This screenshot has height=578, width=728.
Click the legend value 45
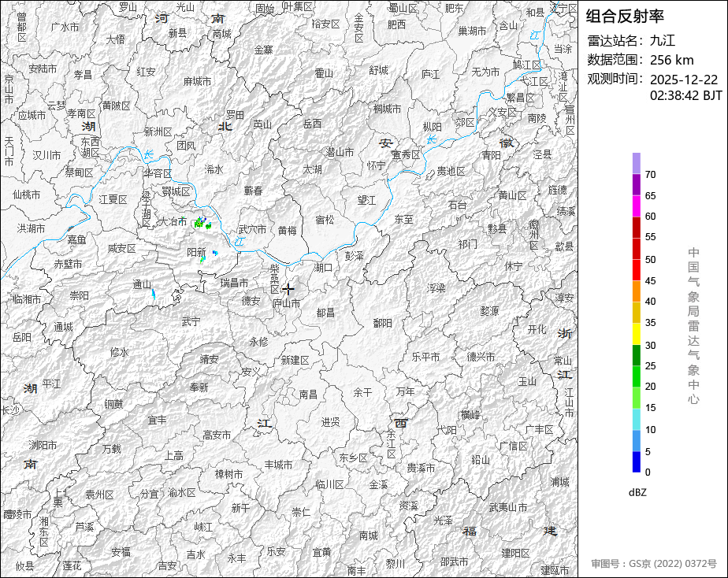click(x=651, y=280)
